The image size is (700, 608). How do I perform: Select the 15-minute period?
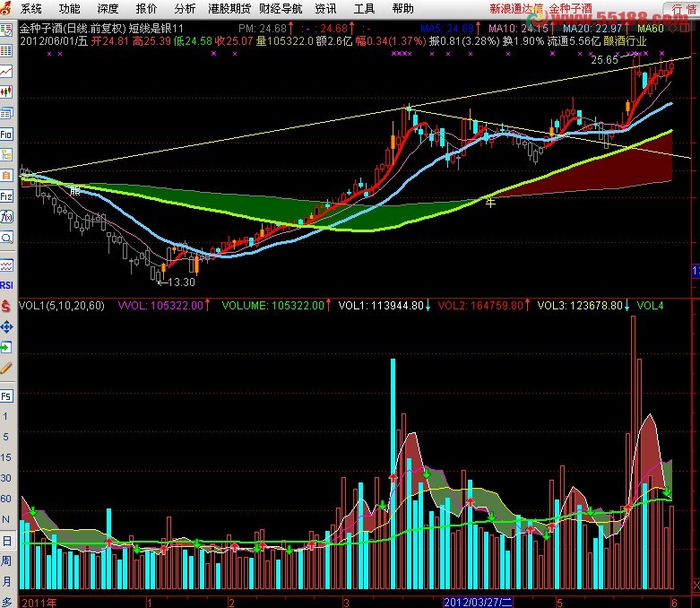(x=5, y=457)
